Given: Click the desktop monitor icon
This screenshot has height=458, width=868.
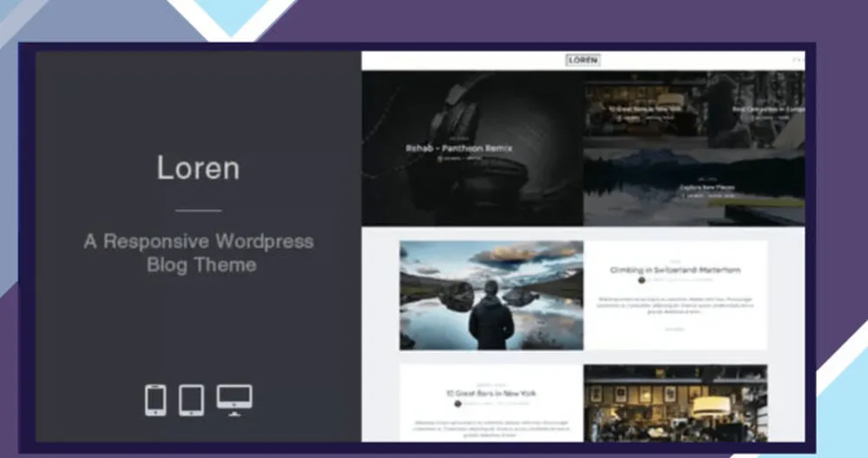Looking at the screenshot, I should (234, 399).
